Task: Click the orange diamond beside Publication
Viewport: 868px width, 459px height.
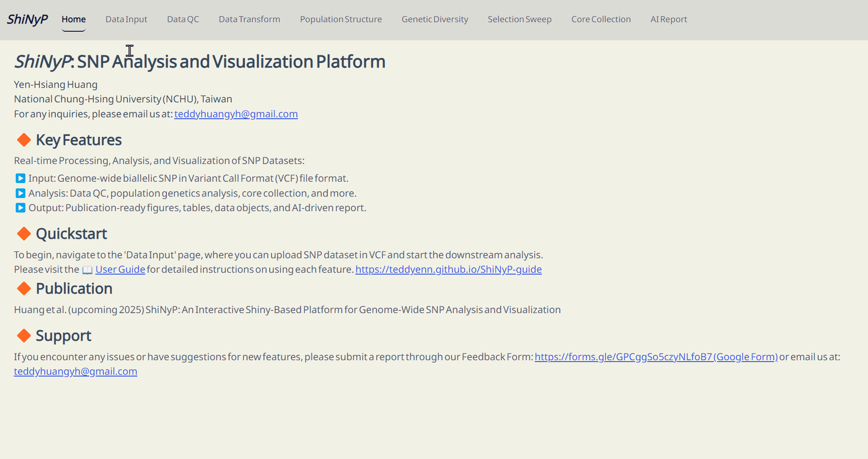Action: (24, 289)
